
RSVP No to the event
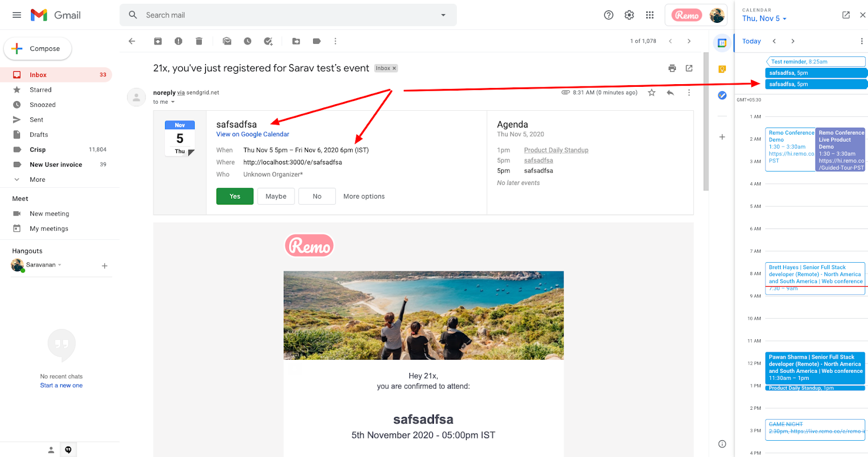click(317, 196)
